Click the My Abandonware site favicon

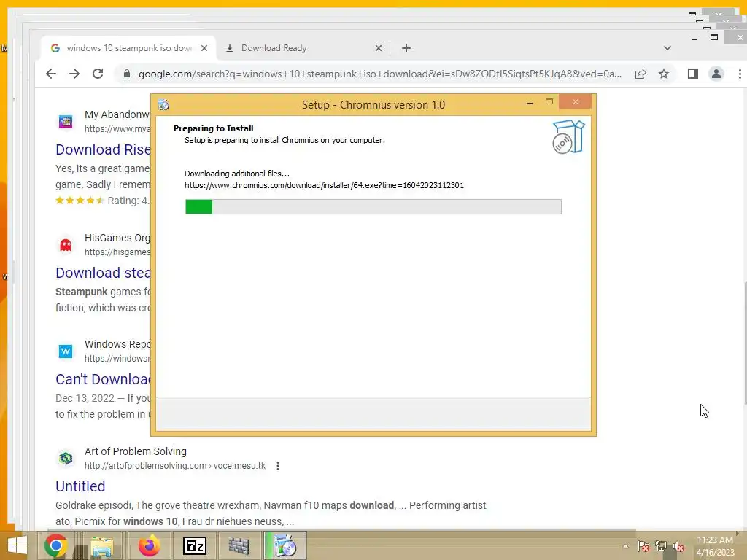[x=65, y=122]
